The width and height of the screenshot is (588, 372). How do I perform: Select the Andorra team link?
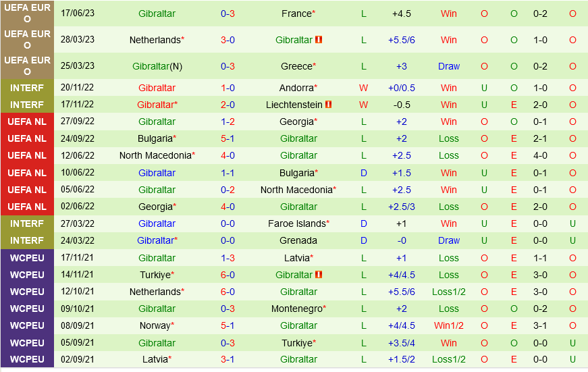coord(296,88)
